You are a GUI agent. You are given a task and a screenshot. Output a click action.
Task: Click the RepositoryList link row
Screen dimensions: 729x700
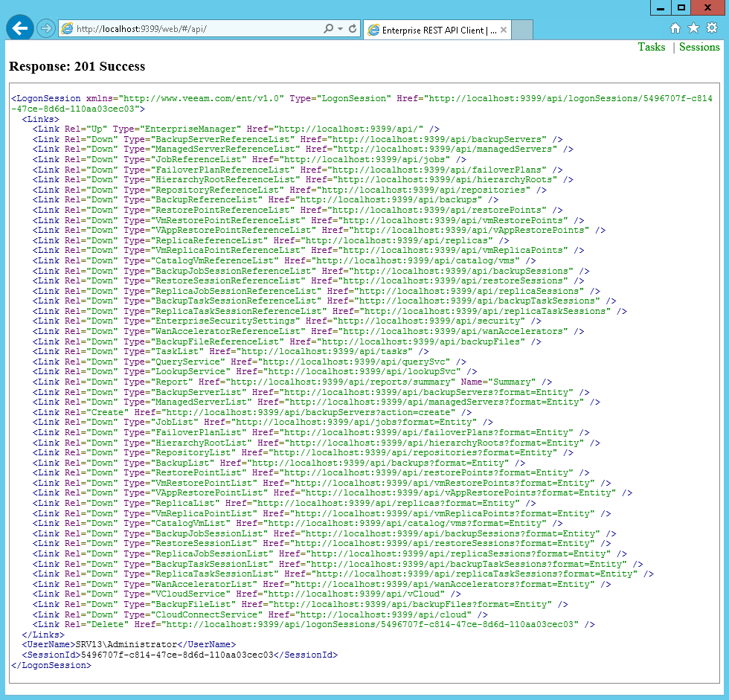pos(304,453)
